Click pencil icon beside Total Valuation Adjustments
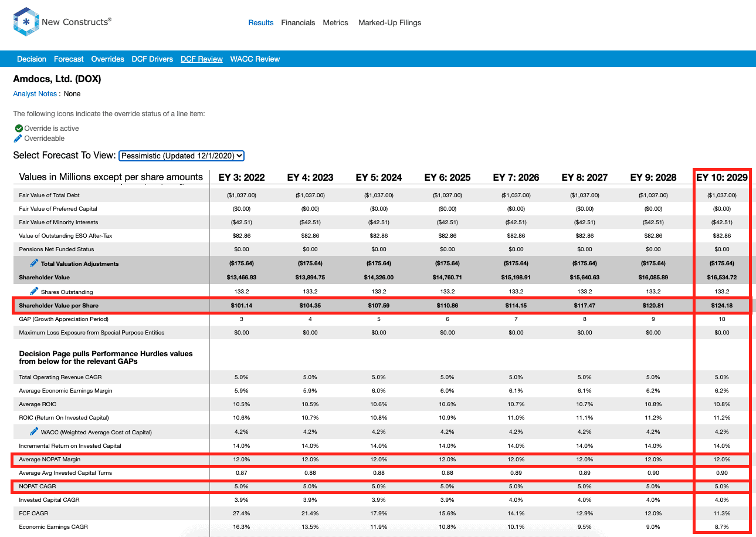 [34, 263]
